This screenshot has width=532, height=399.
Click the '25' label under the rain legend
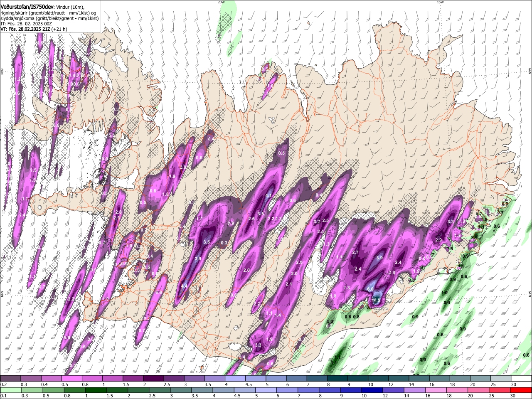(493, 396)
